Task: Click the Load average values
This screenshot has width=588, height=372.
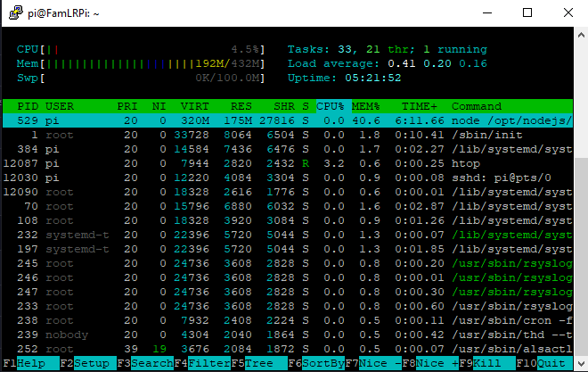Action: 437,64
